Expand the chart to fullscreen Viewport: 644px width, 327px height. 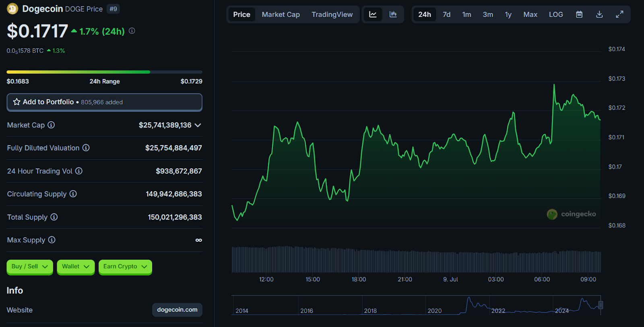tap(619, 14)
